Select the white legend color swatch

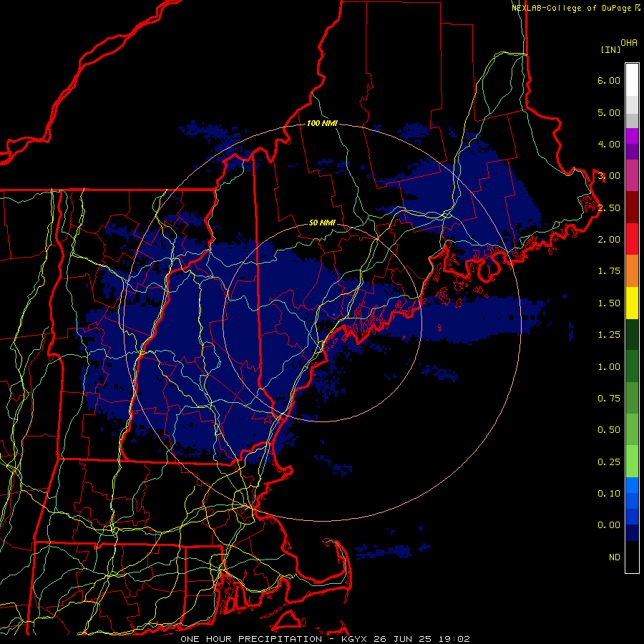coord(632,80)
